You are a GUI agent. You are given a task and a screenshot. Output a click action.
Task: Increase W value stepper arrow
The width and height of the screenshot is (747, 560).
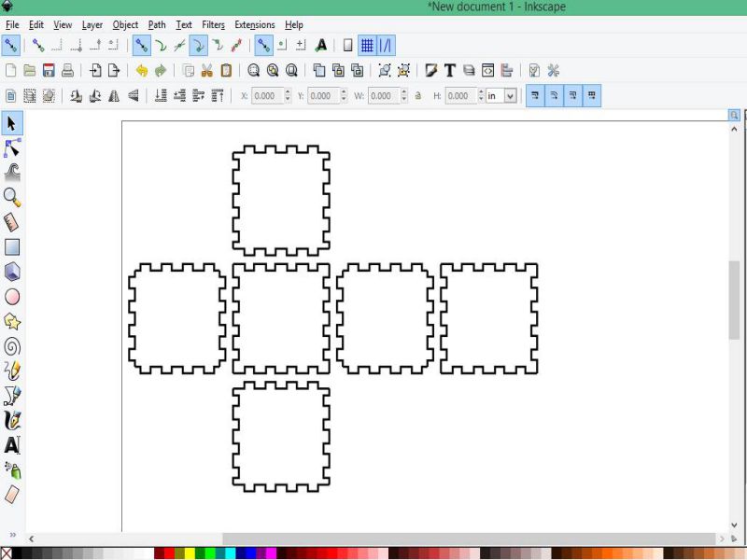click(x=404, y=91)
